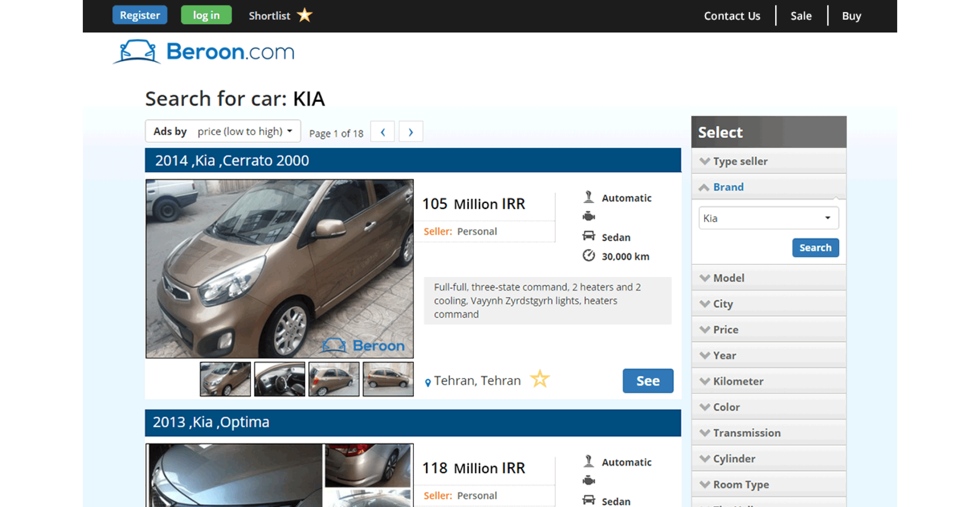
Task: Expand the Kilometer filter
Action: (768, 381)
